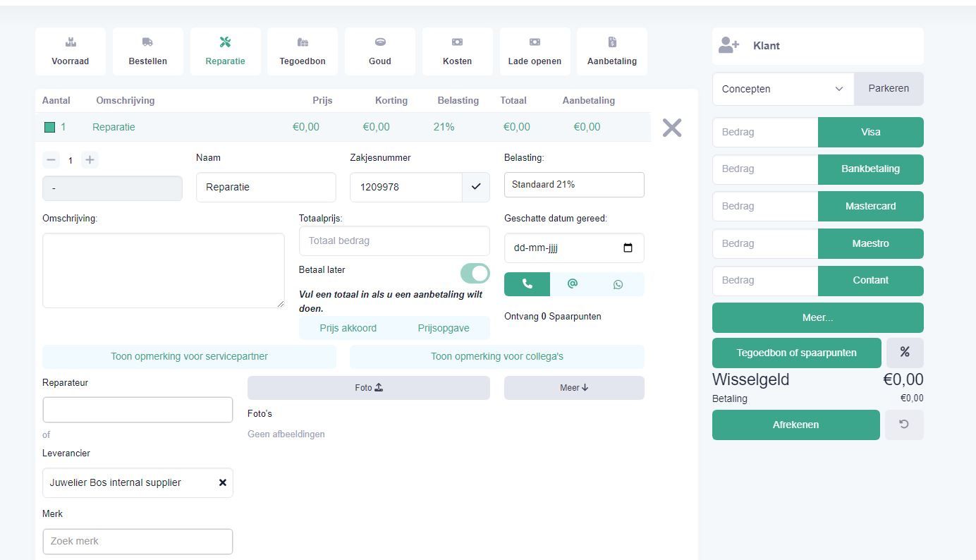Screen dimensions: 976x560
Task: Expand Meer below the Foto button
Action: [573, 387]
